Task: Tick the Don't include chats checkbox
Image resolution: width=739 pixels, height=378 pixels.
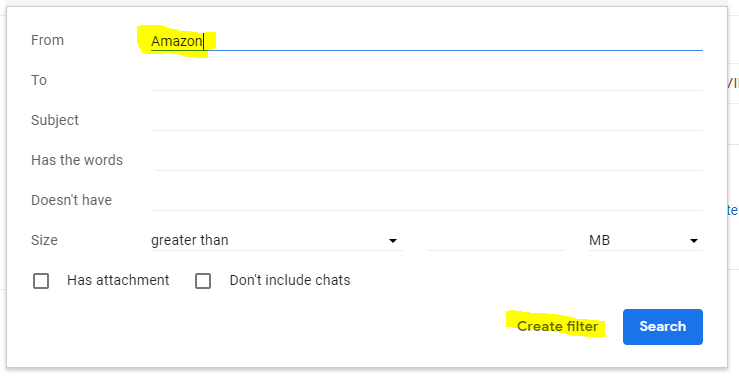Action: point(203,281)
